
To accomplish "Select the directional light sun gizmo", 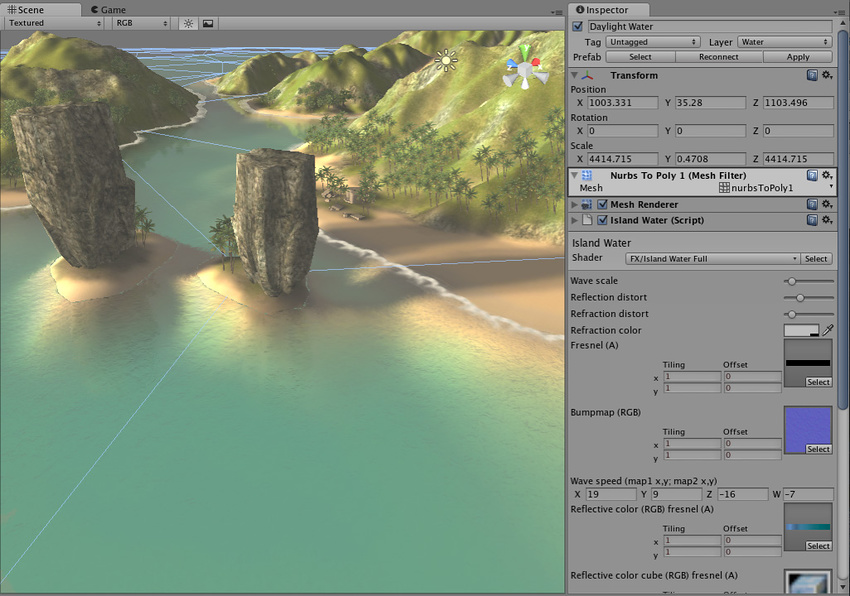I will pyautogui.click(x=446, y=61).
